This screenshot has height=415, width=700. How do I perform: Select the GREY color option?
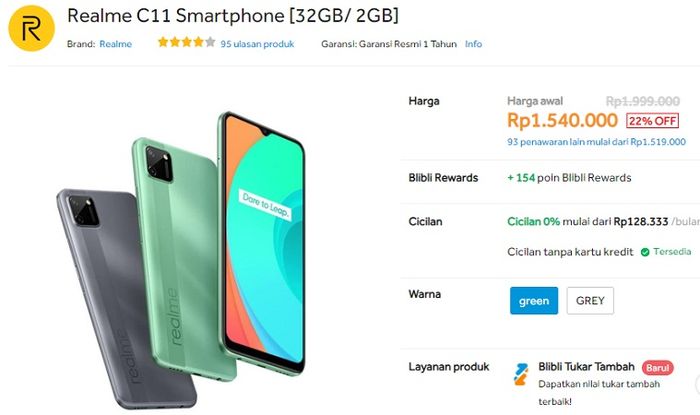(590, 301)
